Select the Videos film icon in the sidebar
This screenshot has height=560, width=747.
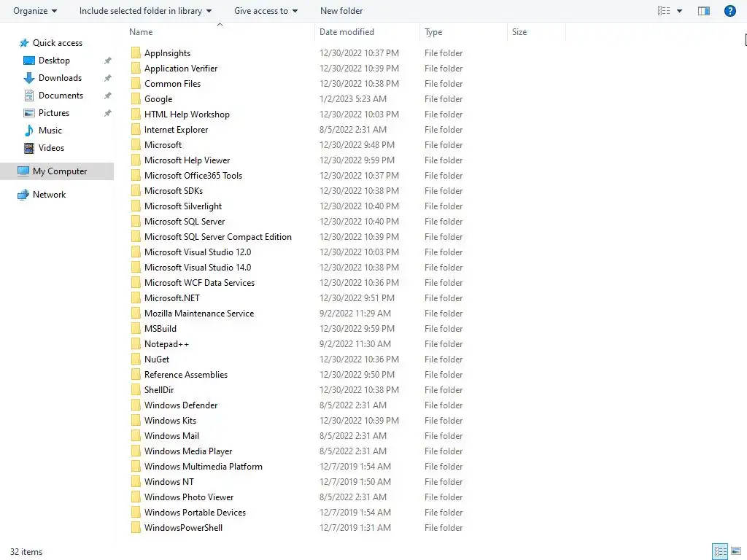29,148
